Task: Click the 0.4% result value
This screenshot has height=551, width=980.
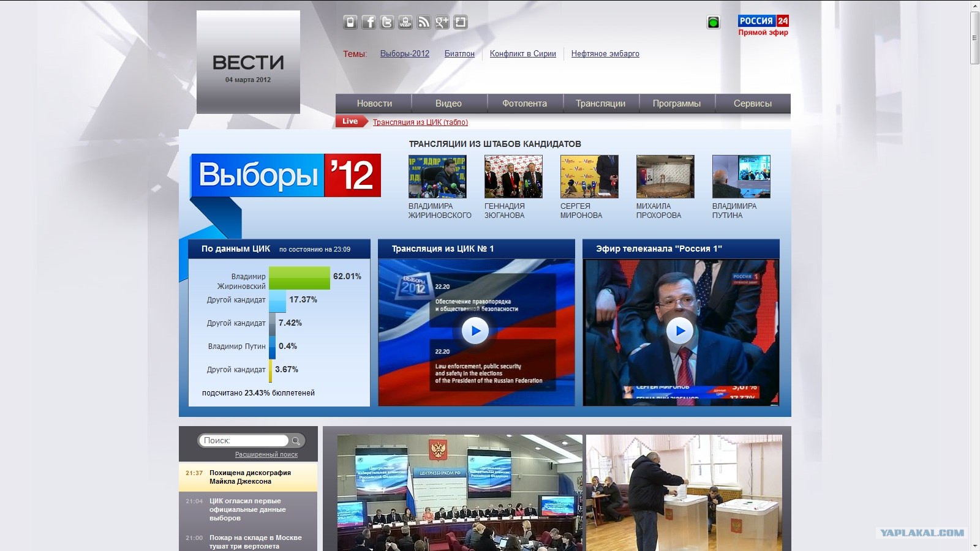Action: pyautogui.click(x=288, y=346)
